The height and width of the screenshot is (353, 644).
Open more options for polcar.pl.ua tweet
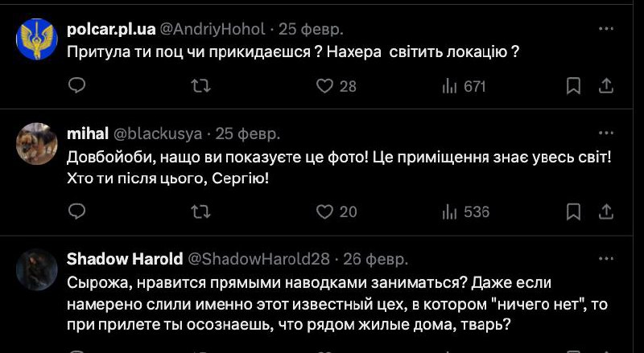[x=606, y=28]
